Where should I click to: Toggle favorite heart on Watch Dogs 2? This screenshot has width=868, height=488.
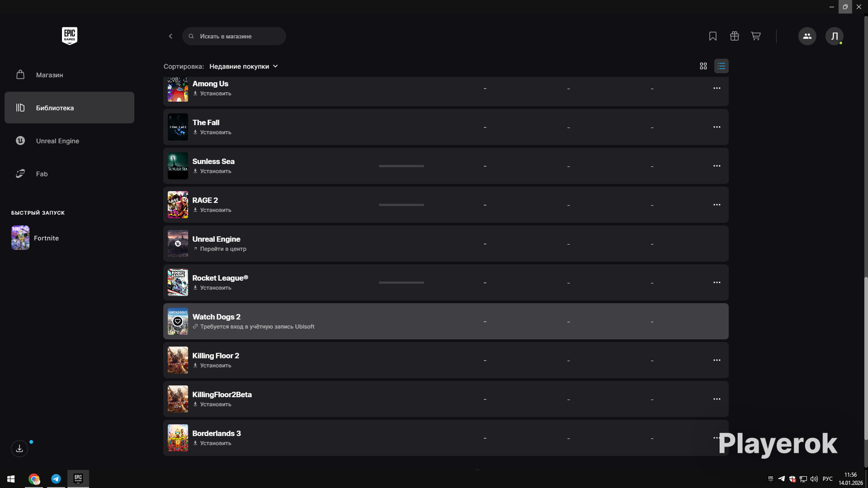click(178, 321)
